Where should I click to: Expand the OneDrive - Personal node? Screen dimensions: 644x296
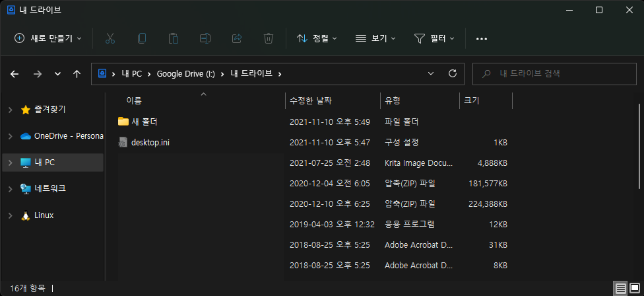[x=11, y=136]
